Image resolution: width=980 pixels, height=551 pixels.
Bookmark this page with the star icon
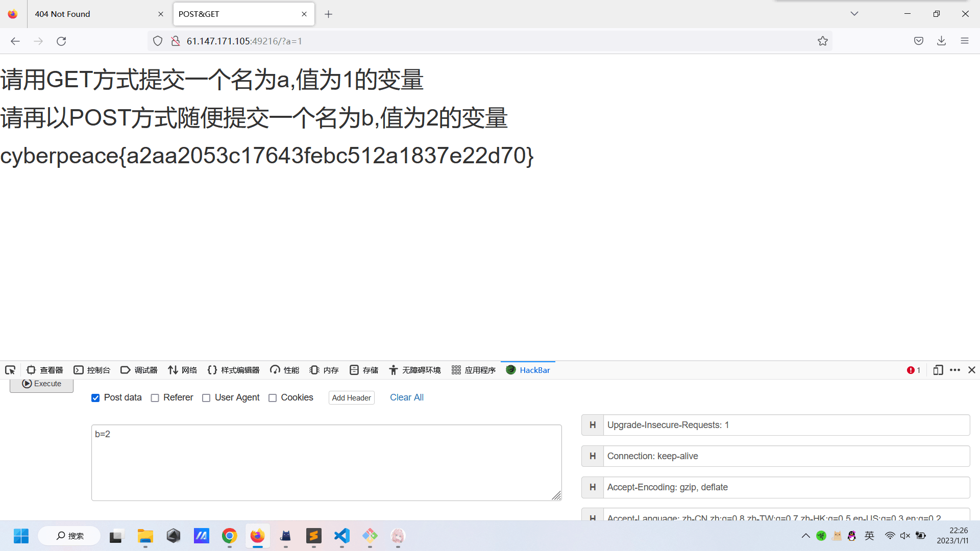(x=822, y=41)
